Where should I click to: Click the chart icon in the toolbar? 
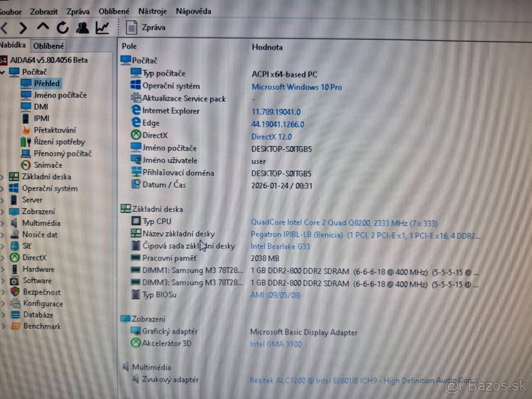pos(102,27)
